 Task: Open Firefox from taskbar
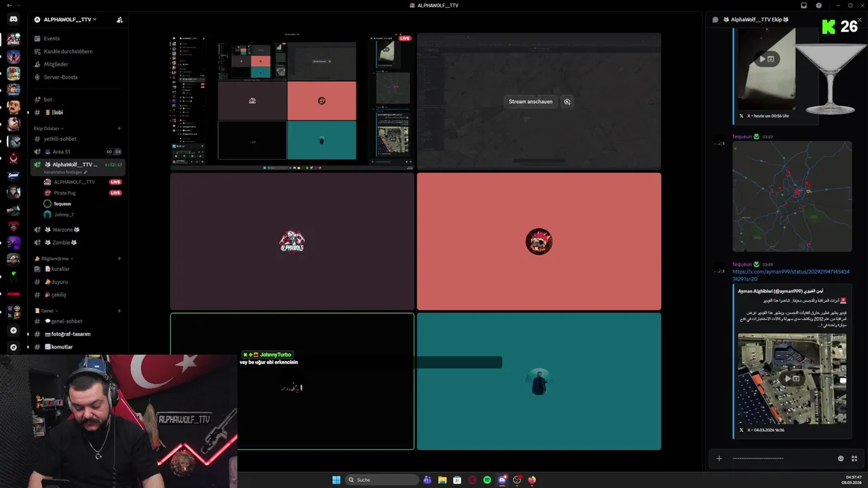point(532,480)
